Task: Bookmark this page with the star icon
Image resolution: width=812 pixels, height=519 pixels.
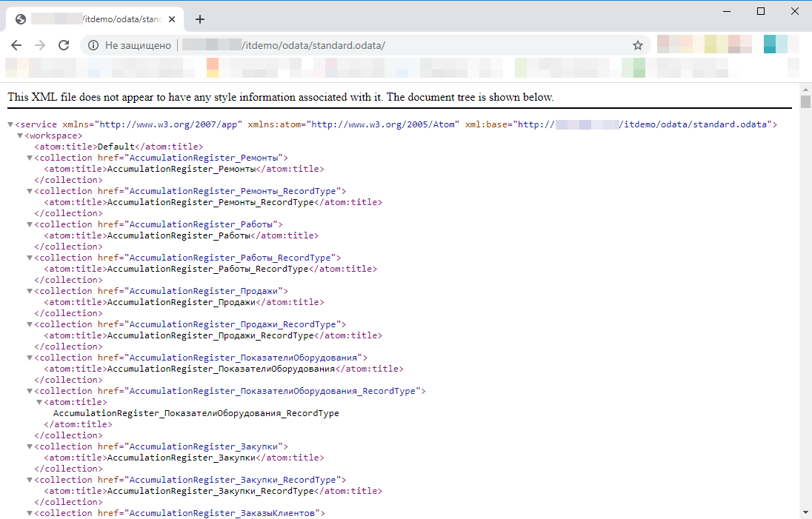Action: pyautogui.click(x=637, y=45)
